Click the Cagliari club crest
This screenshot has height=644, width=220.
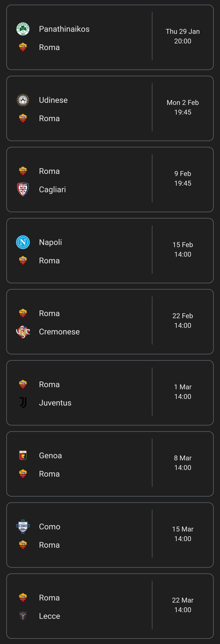pyautogui.click(x=23, y=189)
